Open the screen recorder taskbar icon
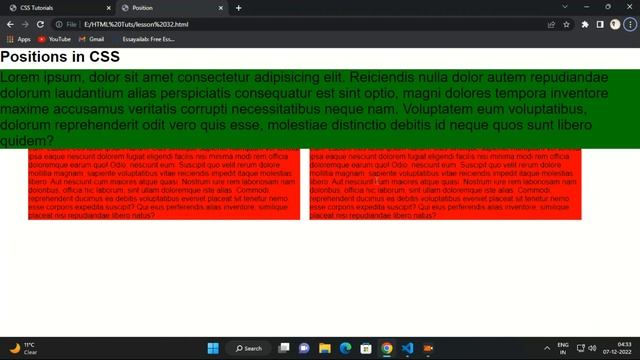The width and height of the screenshot is (640, 360). click(x=428, y=348)
